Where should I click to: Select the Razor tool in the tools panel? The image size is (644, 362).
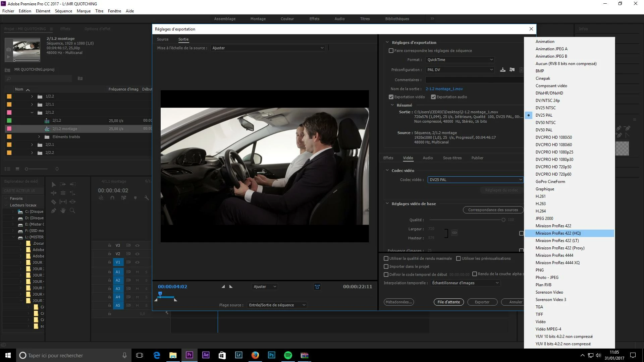tap(54, 202)
